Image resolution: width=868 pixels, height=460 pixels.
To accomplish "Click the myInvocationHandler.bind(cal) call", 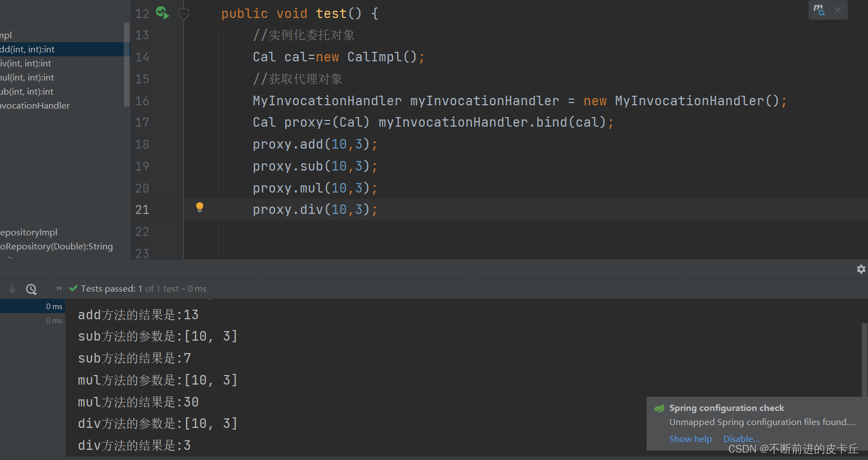I will [492, 122].
